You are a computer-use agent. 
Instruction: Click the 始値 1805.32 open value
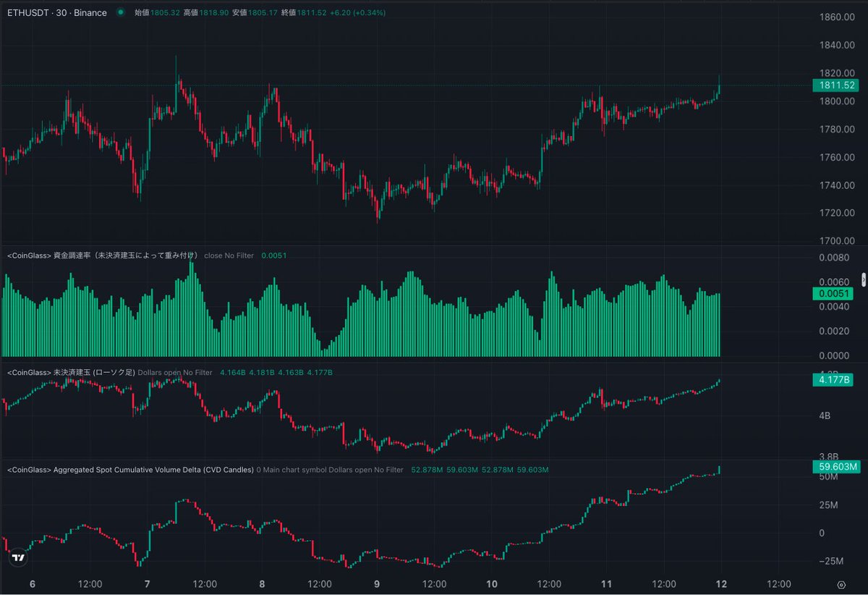[x=157, y=13]
